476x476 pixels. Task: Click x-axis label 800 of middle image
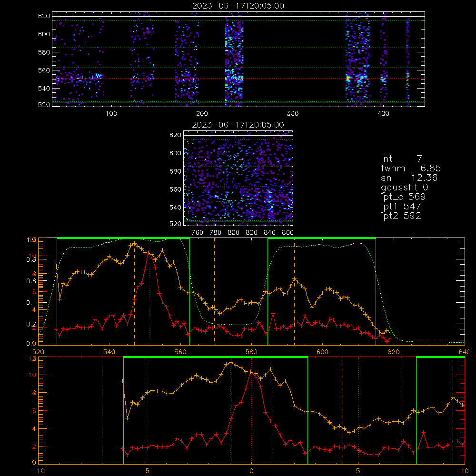point(233,233)
